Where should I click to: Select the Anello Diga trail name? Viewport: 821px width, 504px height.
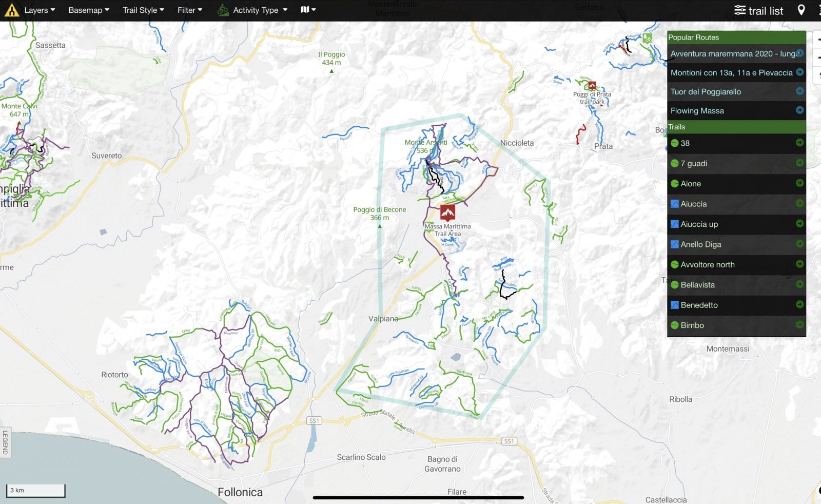(701, 244)
